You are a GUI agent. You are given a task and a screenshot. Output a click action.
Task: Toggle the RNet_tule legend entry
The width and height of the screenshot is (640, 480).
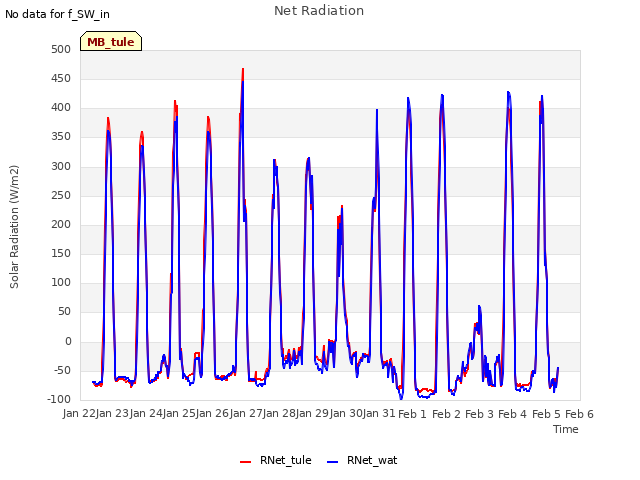pyautogui.click(x=276, y=460)
